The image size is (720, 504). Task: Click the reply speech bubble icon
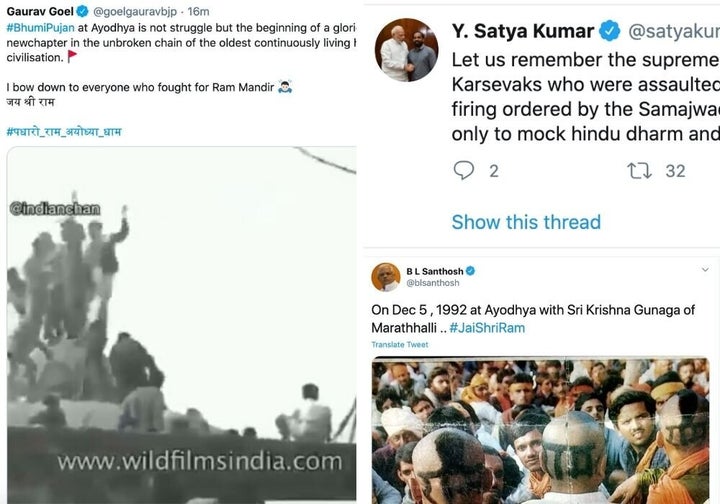[x=463, y=170]
